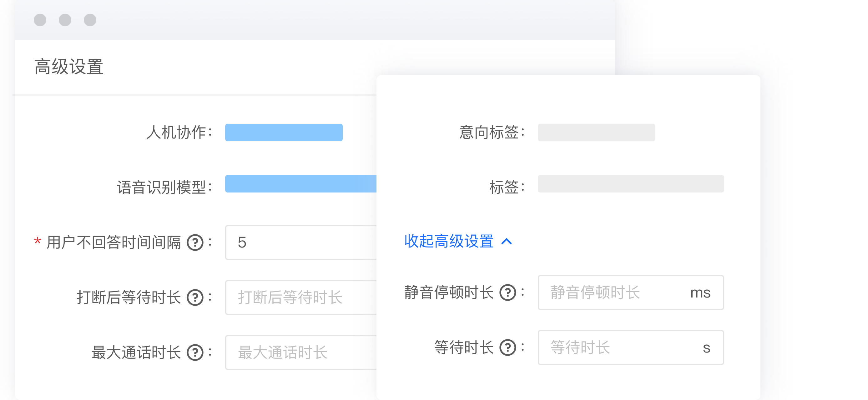868x400 pixels.
Task: Focus the 最大通话时长 input field
Action: click(x=300, y=352)
